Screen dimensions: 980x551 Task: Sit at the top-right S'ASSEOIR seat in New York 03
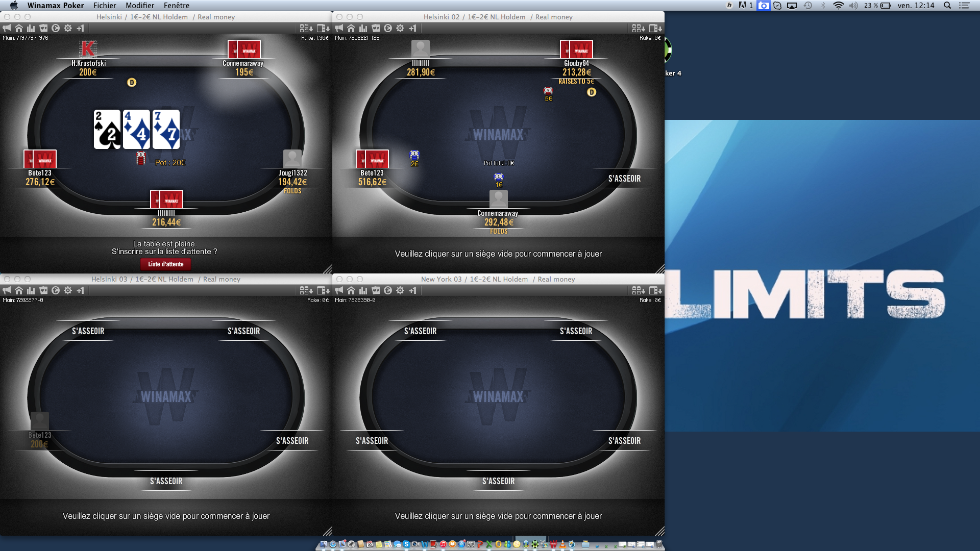[x=576, y=331]
